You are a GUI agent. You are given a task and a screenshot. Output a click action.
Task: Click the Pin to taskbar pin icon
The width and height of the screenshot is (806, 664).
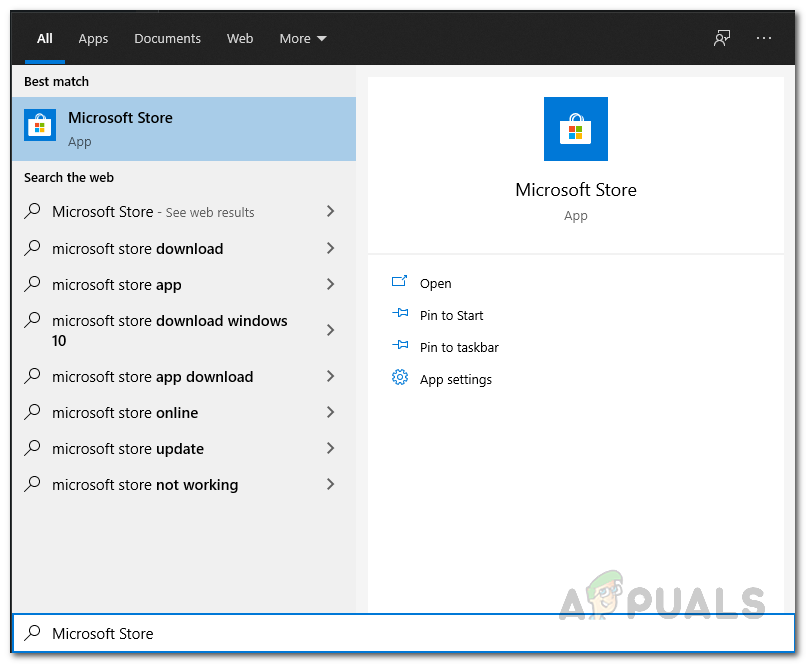(400, 347)
